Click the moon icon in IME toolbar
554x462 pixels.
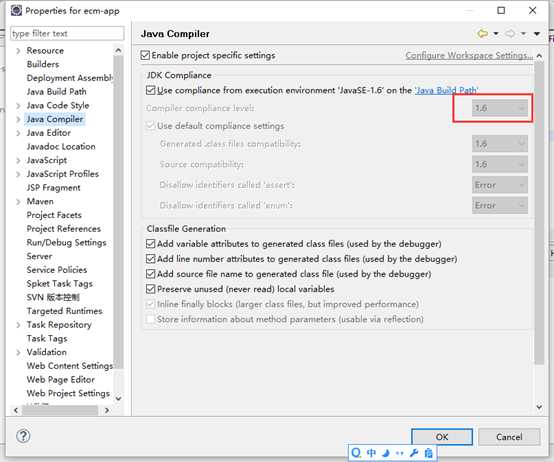pyautogui.click(x=386, y=453)
